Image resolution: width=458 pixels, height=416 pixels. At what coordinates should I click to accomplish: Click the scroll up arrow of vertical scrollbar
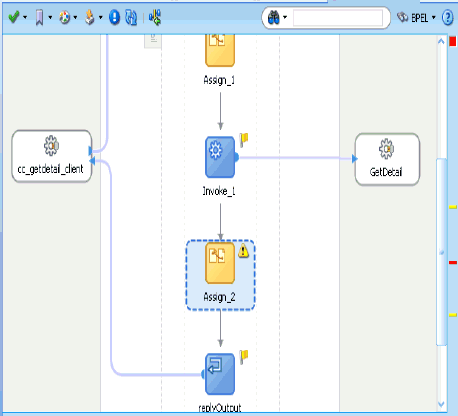(441, 42)
